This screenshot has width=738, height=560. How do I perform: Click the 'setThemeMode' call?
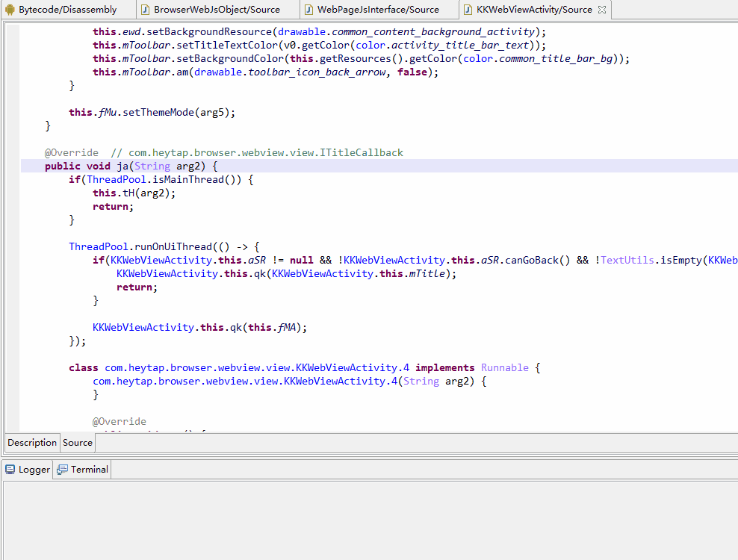tap(158, 112)
